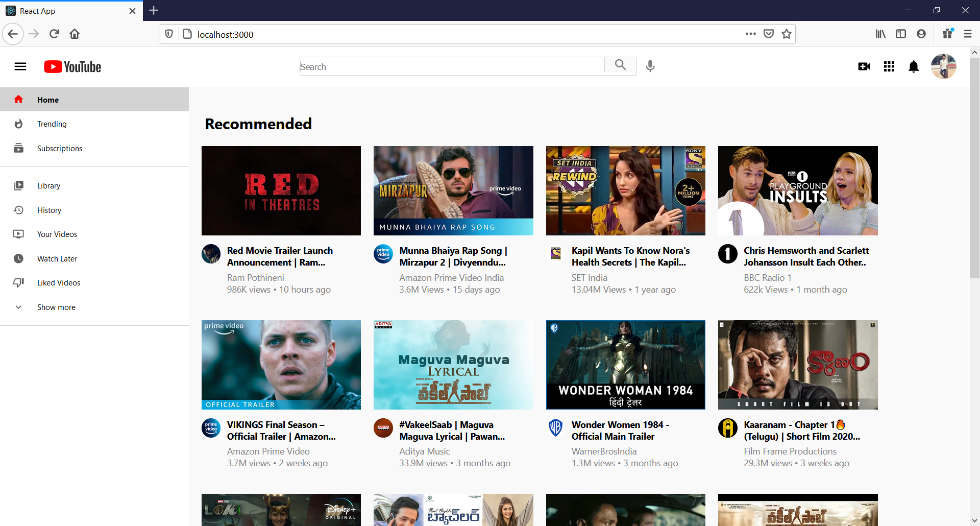Open the Firefox application menu
The height and width of the screenshot is (526, 980).
pyautogui.click(x=967, y=34)
